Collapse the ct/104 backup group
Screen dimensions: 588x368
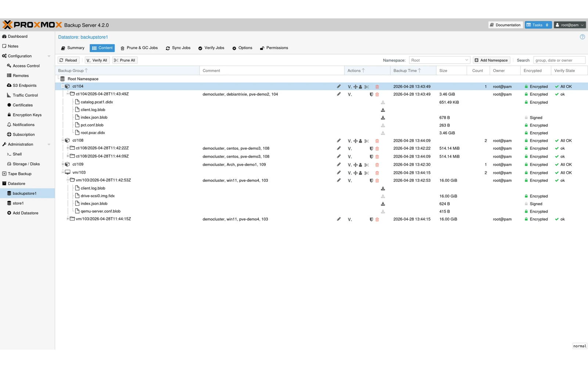click(63, 86)
